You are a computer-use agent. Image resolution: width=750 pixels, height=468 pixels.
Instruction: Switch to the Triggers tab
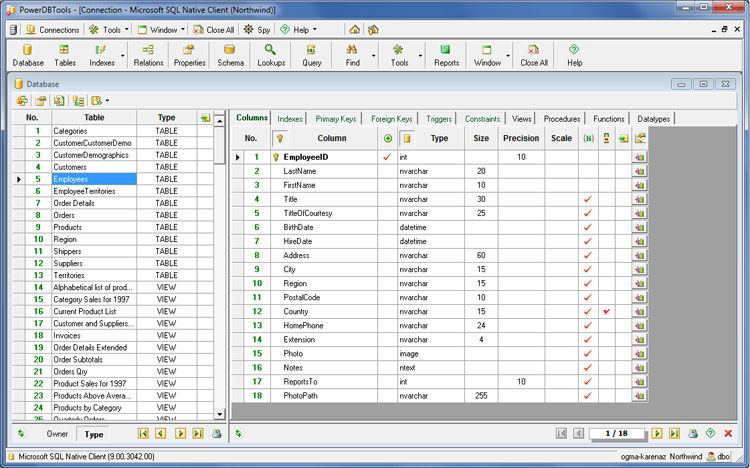pyautogui.click(x=438, y=119)
